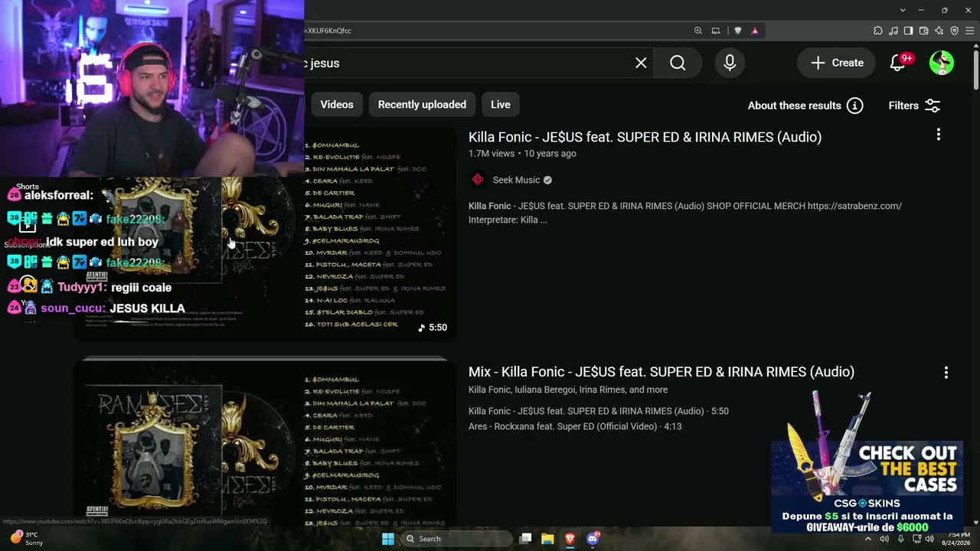Screen dimensions: 980x551
Task: Open more options for first video result
Action: [939, 135]
